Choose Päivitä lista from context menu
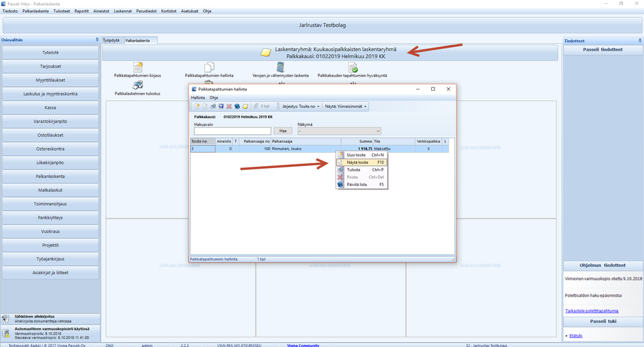Viewport: 644px width, 347px height. tap(362, 185)
